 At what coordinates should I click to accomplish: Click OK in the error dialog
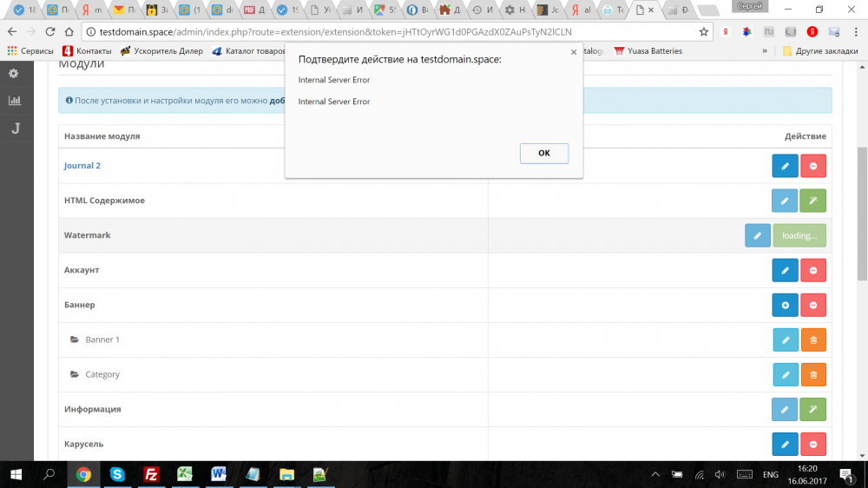[543, 154]
